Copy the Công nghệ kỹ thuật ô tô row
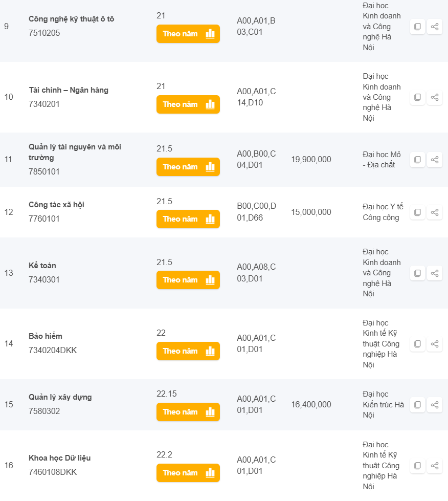The image size is (448, 501). click(417, 27)
